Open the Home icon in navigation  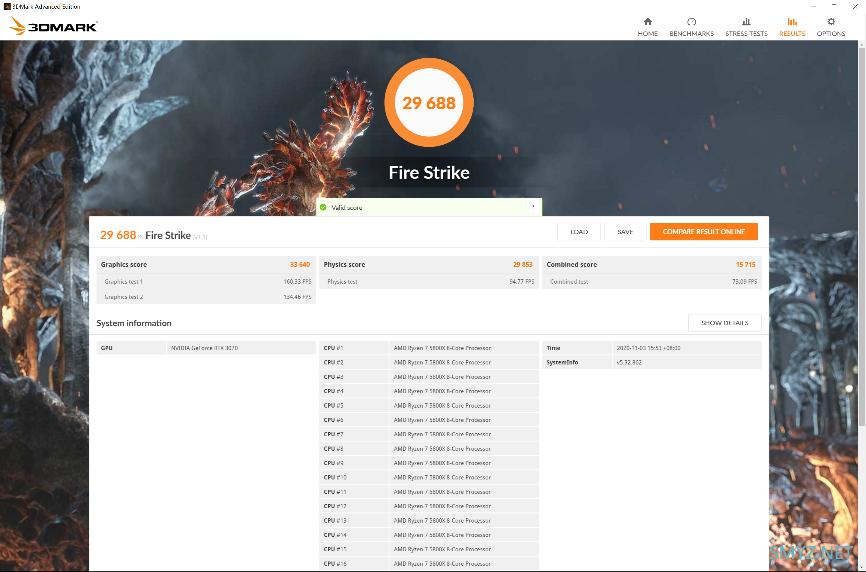[647, 22]
